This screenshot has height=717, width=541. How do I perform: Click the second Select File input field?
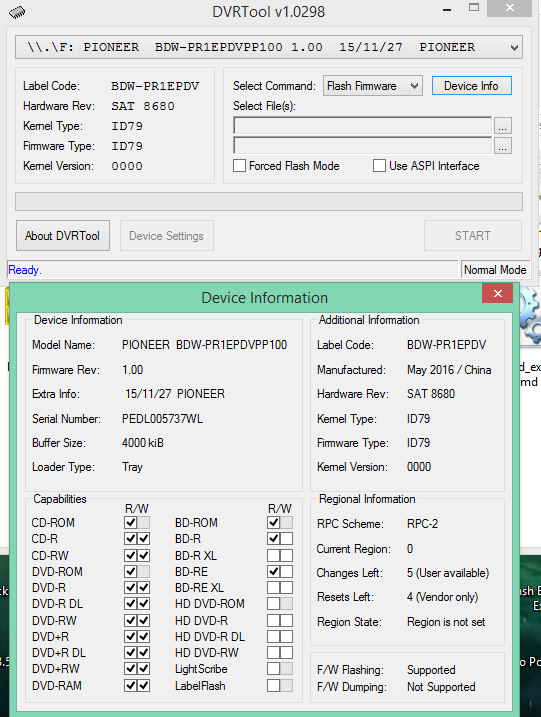pos(363,146)
